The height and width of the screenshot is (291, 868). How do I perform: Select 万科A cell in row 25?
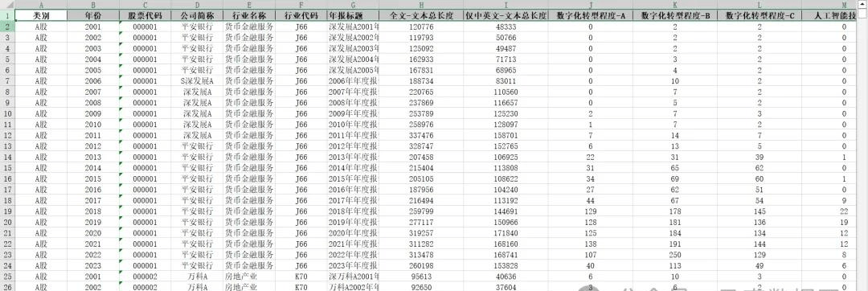tap(197, 276)
